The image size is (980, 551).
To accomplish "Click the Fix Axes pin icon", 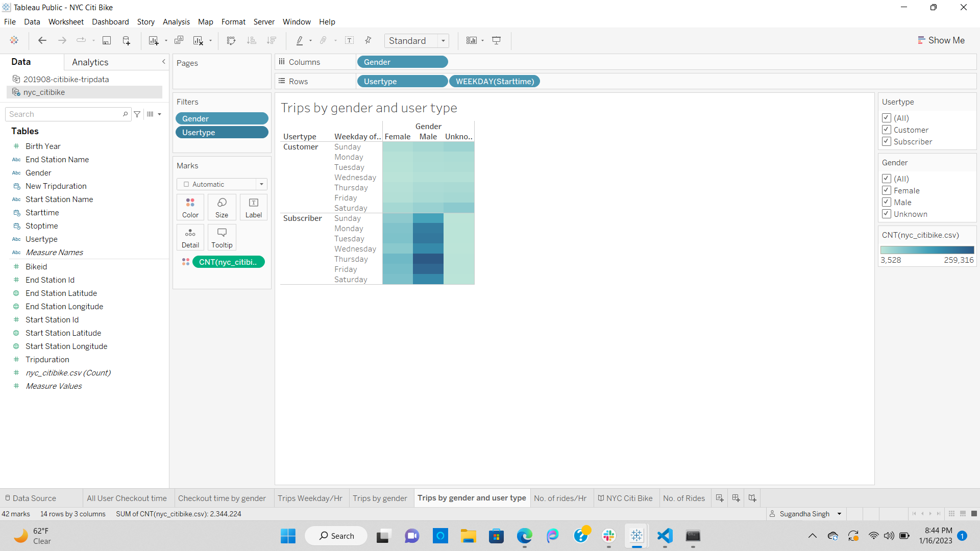I will click(368, 40).
